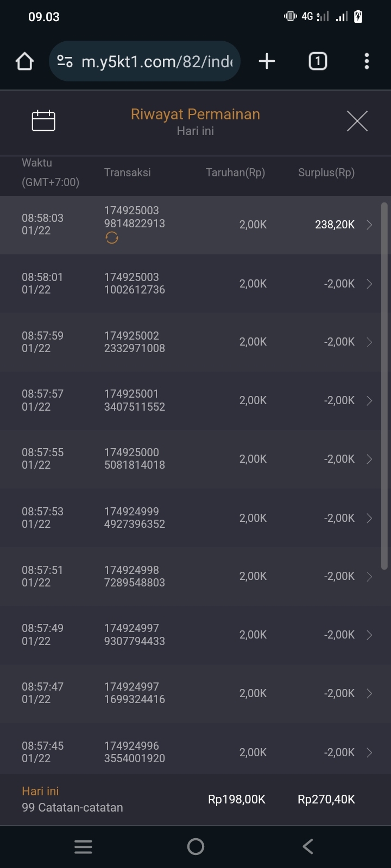Viewport: 391px width, 868px height.
Task: Tap the browser home icon
Action: pos(24,61)
